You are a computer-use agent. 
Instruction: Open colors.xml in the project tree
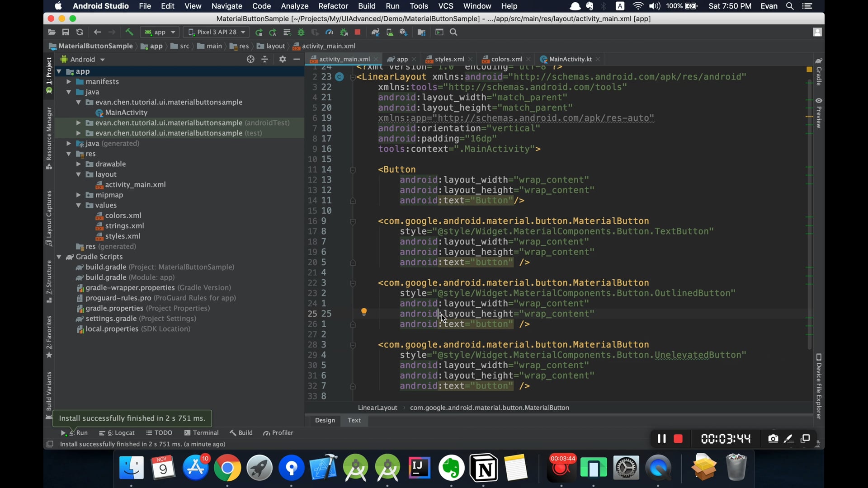tap(123, 216)
